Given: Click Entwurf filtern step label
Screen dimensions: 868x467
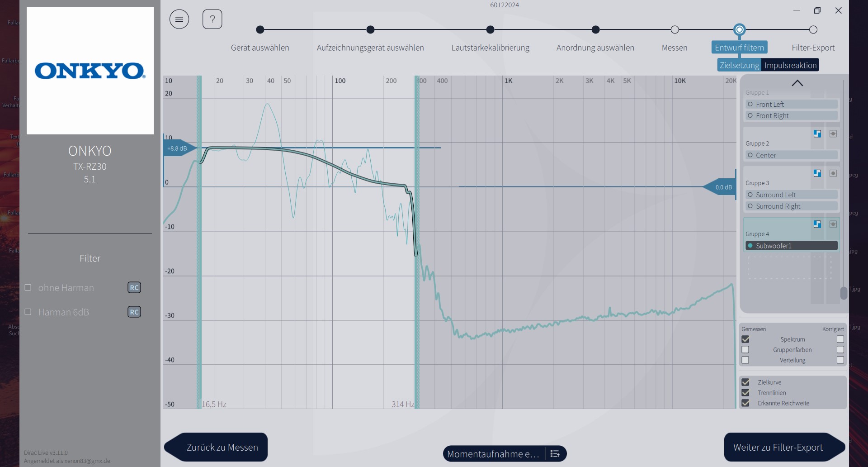Looking at the screenshot, I should pos(739,48).
